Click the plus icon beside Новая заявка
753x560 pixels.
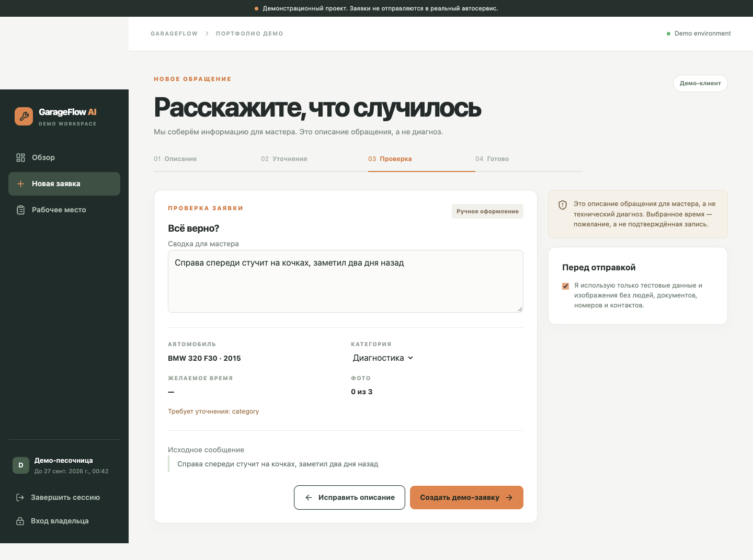[21, 184]
